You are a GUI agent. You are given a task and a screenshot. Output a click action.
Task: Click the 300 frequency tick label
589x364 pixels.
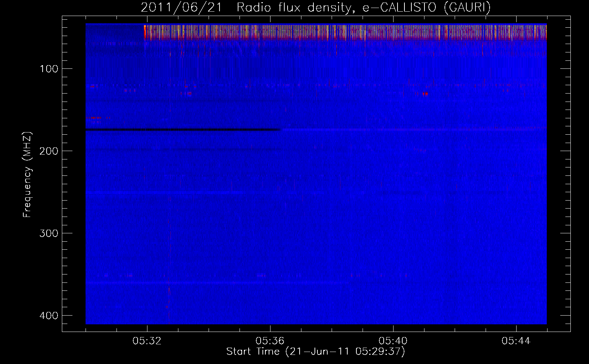click(48, 233)
